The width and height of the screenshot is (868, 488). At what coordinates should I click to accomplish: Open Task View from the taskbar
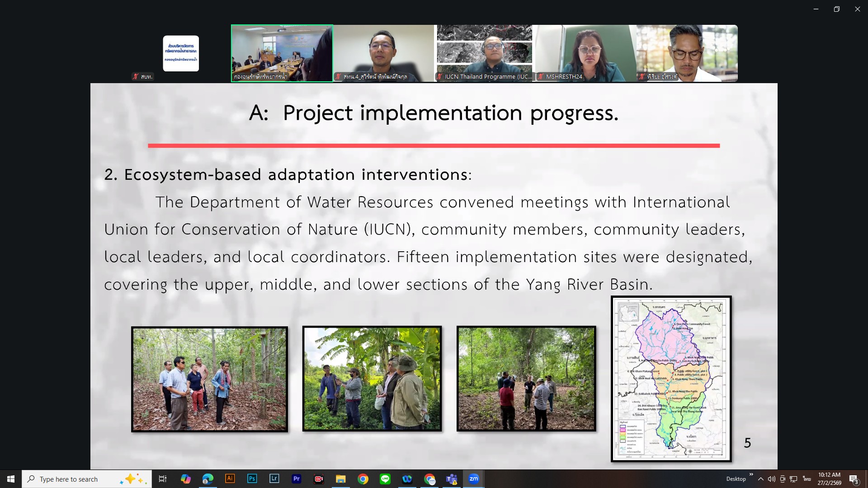pos(163,479)
